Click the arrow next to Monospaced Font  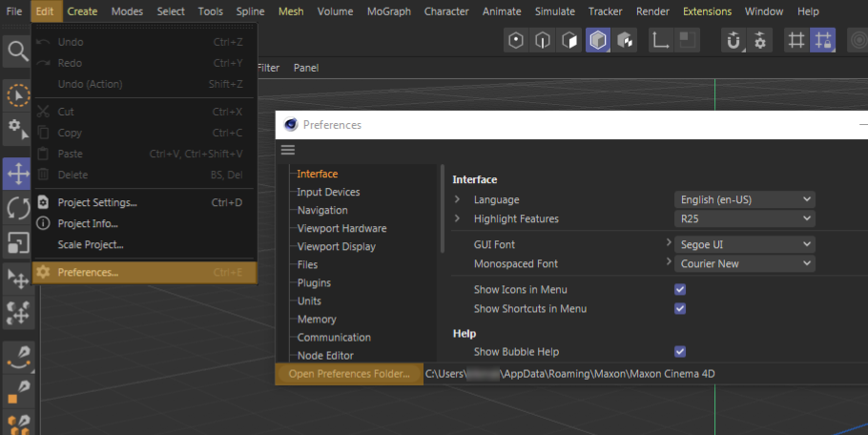pos(668,261)
